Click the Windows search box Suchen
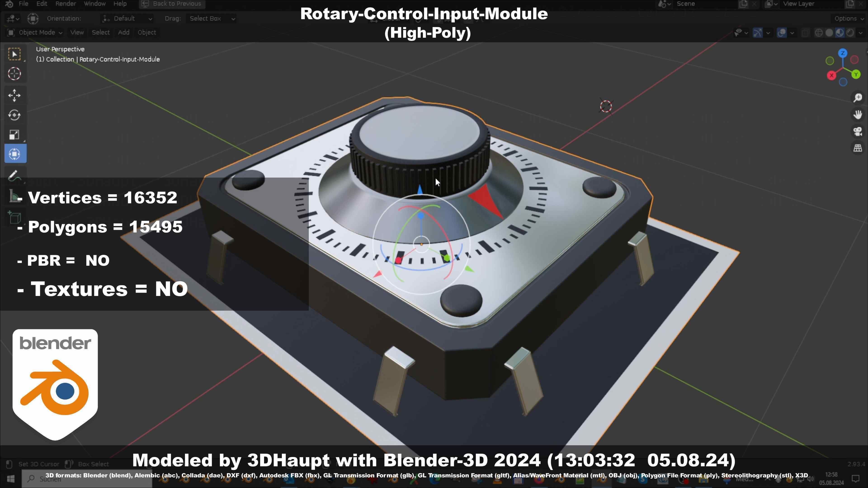The width and height of the screenshot is (868, 488). click(x=87, y=479)
